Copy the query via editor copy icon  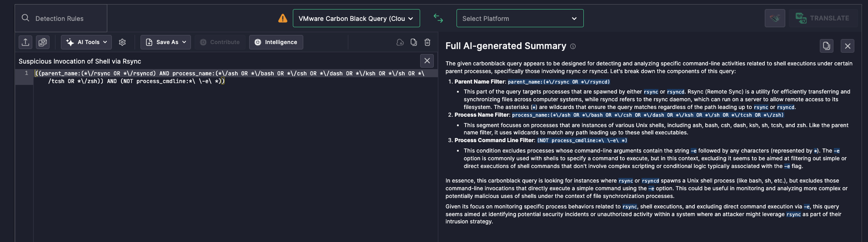click(x=414, y=42)
